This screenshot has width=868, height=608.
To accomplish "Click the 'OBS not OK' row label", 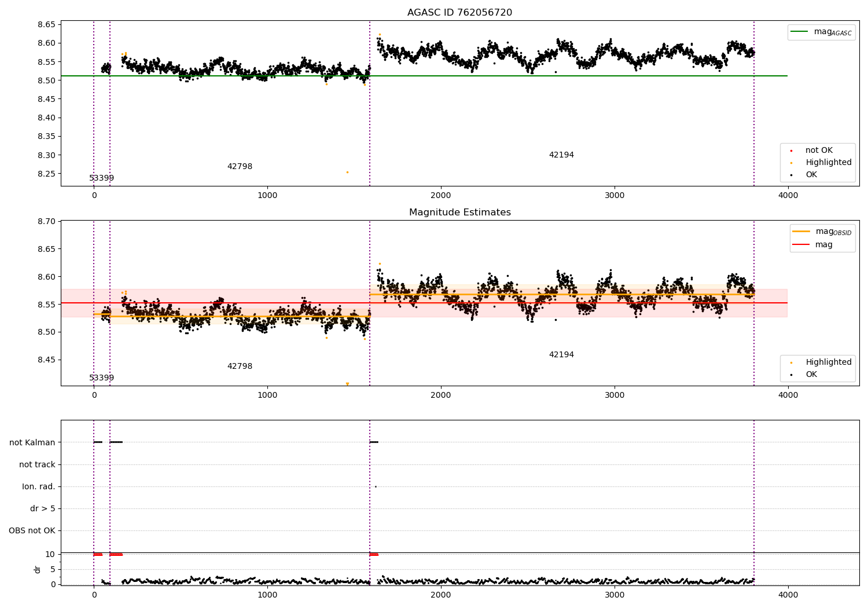I will [x=32, y=530].
